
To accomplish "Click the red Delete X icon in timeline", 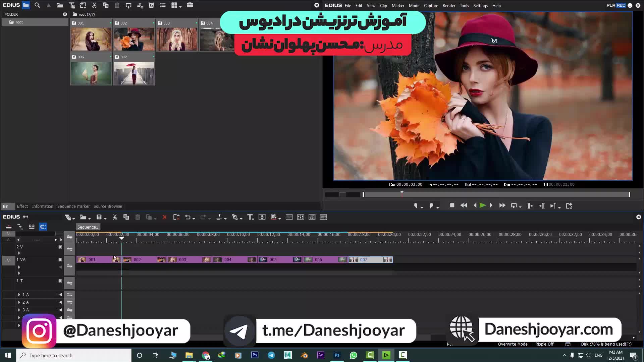I will tap(164, 217).
